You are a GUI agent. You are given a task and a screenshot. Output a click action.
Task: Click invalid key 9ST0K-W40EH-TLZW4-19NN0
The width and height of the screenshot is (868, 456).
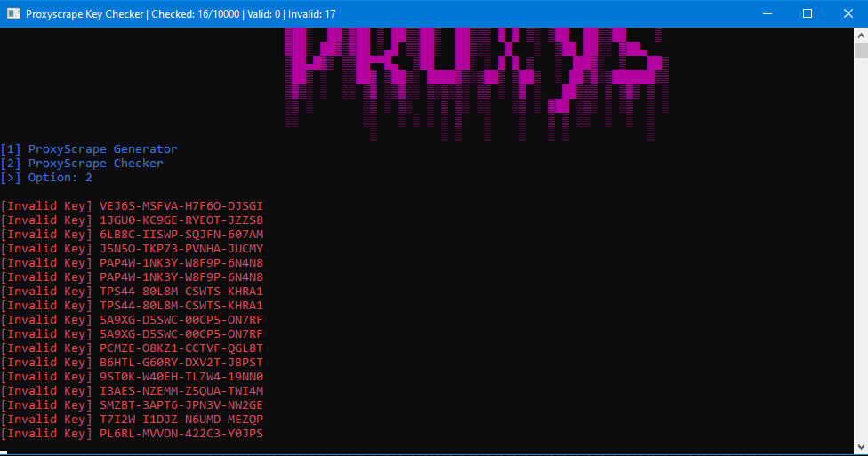pyautogui.click(x=181, y=377)
